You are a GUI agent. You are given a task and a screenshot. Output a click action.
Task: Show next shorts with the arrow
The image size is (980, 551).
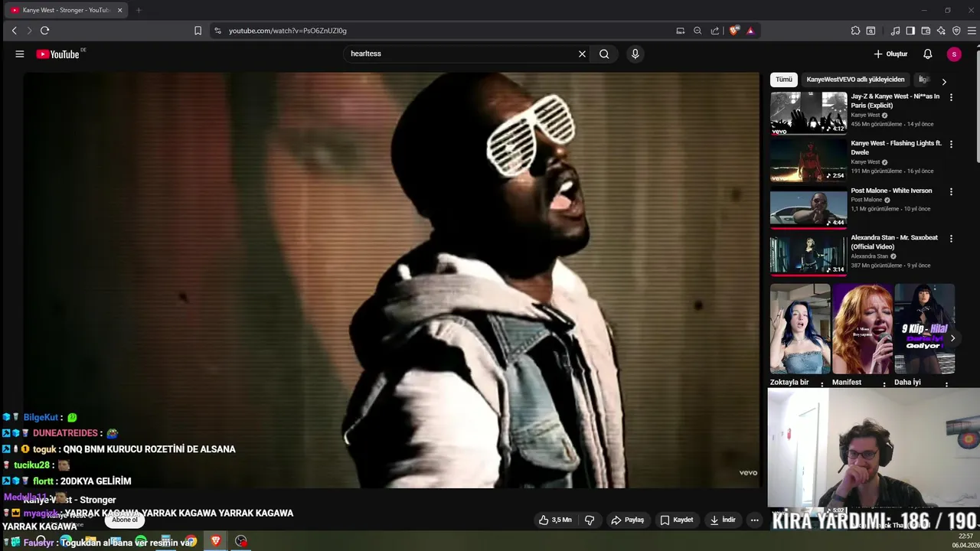(952, 338)
